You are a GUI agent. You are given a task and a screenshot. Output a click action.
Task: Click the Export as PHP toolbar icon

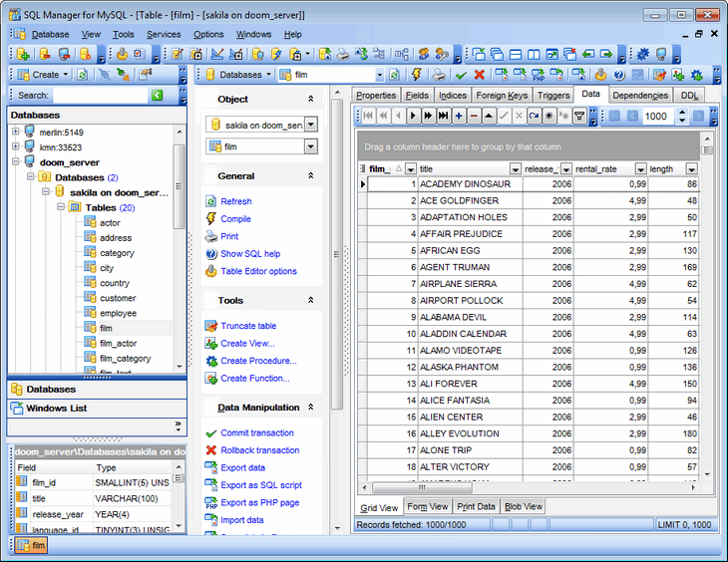pyautogui.click(x=538, y=75)
